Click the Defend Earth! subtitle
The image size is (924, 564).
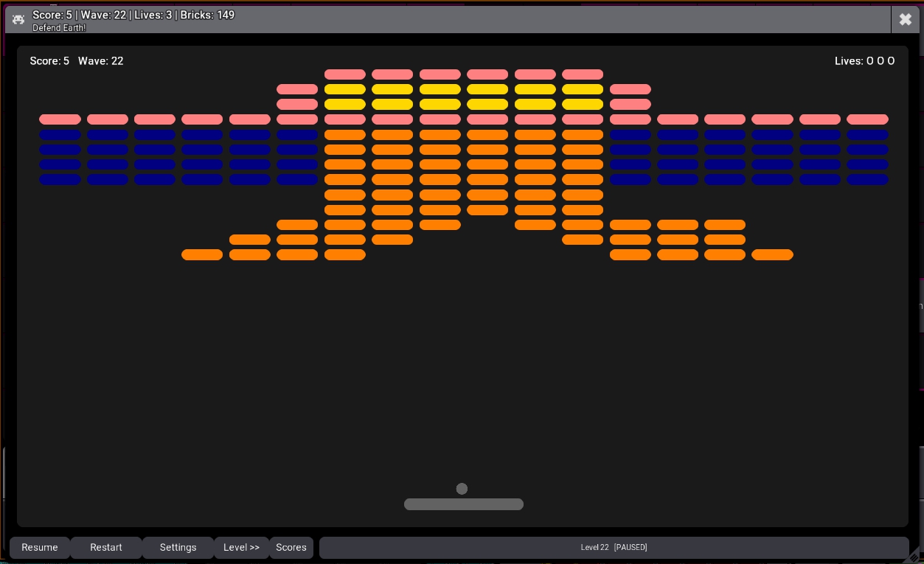59,28
